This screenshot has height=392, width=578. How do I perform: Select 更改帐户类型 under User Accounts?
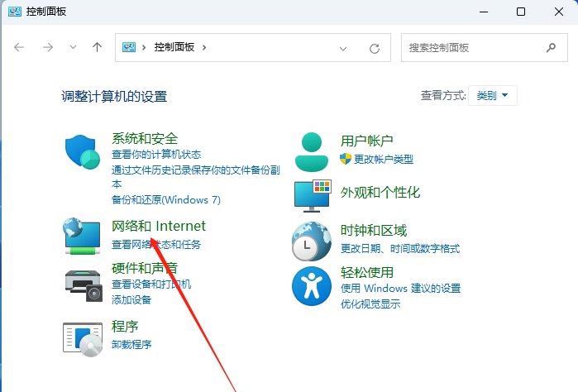pyautogui.click(x=376, y=159)
